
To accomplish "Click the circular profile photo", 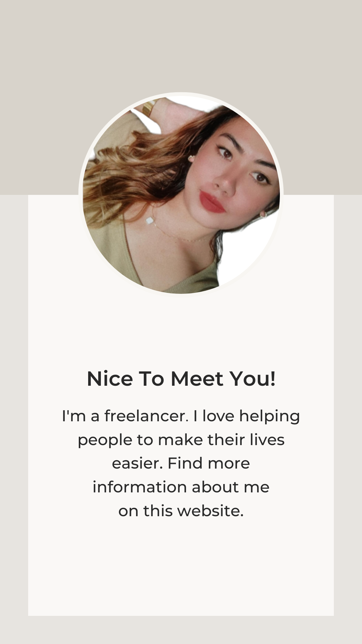I will 181,195.
